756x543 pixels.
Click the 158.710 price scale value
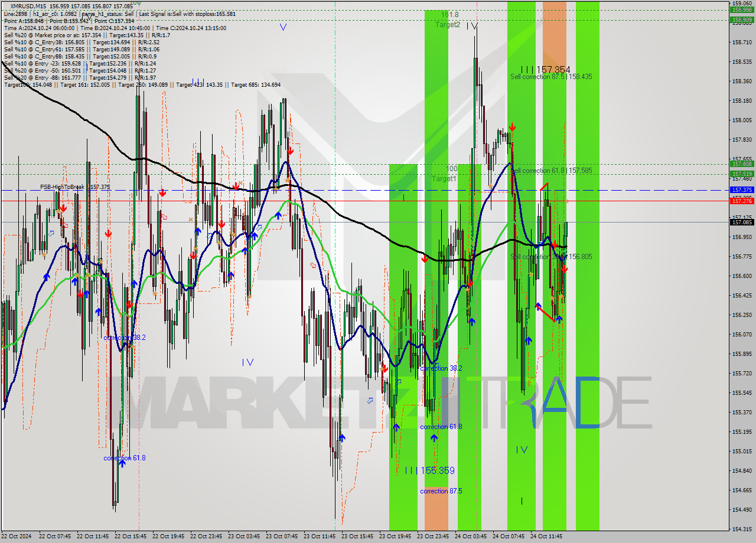pyautogui.click(x=742, y=42)
